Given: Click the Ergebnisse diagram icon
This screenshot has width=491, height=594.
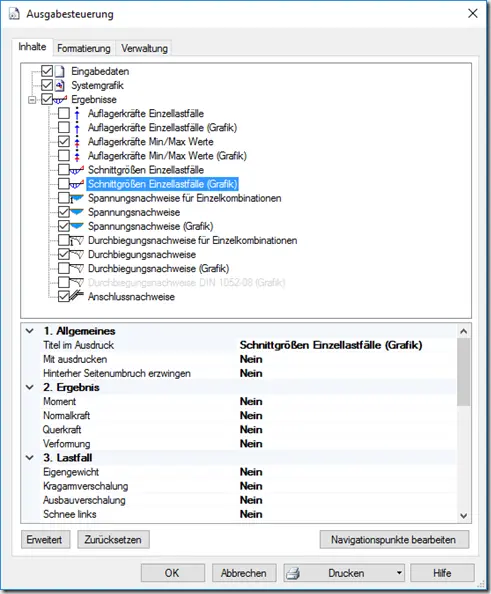Looking at the screenshot, I should tap(60, 100).
